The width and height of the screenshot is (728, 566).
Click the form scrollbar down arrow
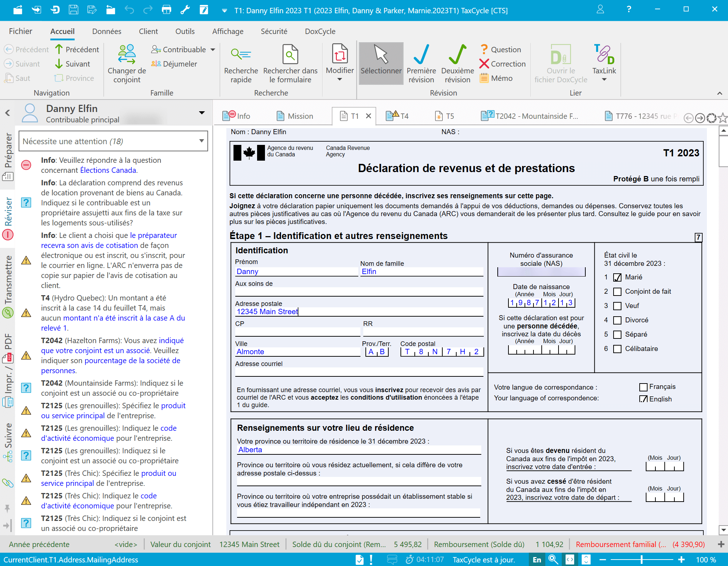coord(723,530)
